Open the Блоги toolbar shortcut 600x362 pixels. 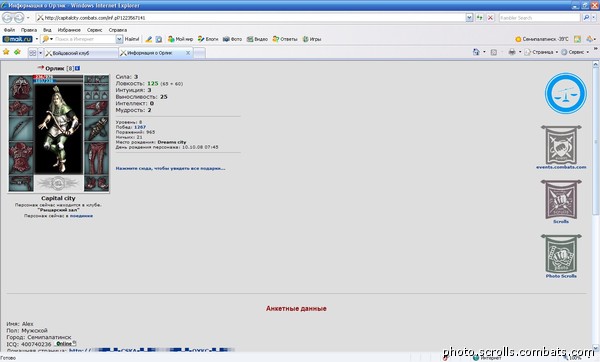point(208,39)
